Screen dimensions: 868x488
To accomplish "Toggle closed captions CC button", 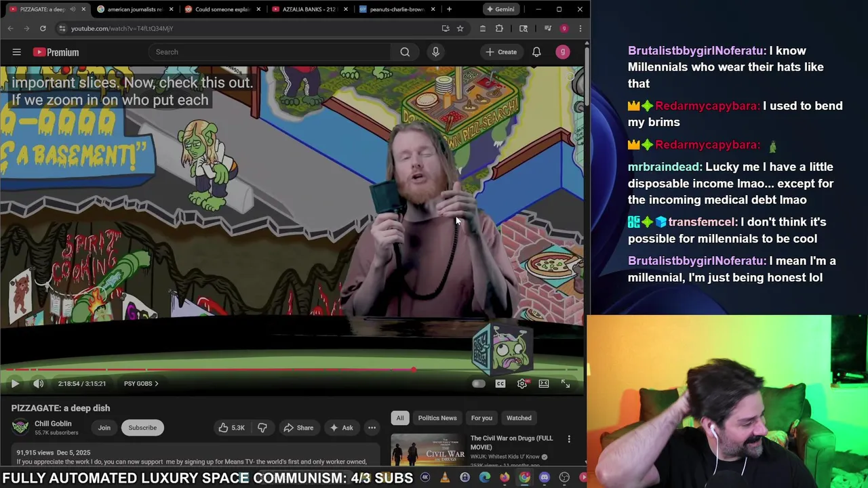I will click(500, 384).
